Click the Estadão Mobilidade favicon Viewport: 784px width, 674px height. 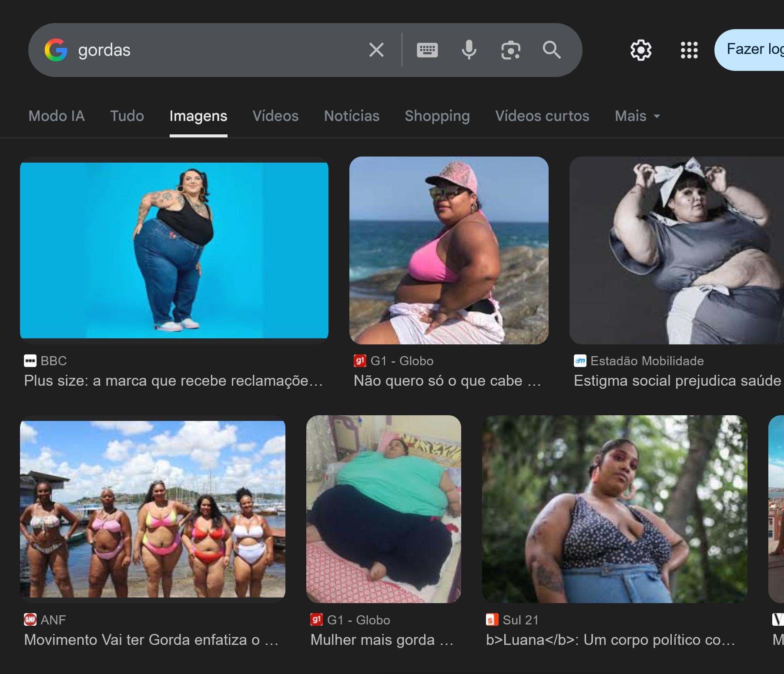coord(580,361)
